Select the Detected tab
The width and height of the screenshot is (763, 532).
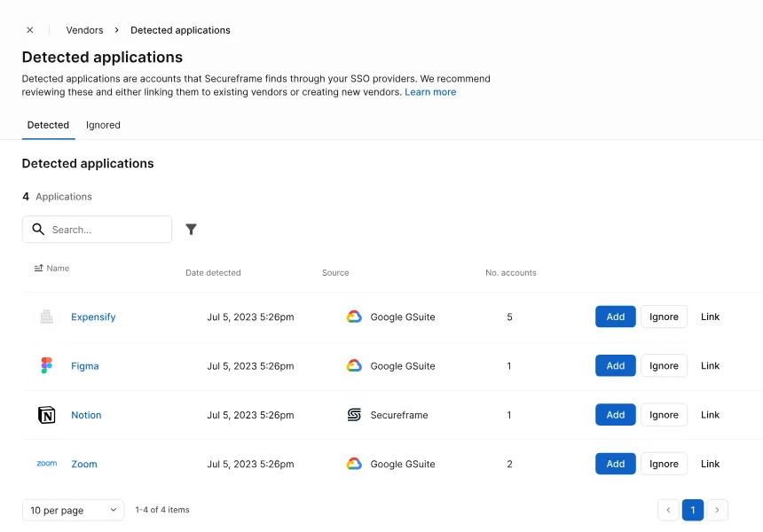(48, 125)
